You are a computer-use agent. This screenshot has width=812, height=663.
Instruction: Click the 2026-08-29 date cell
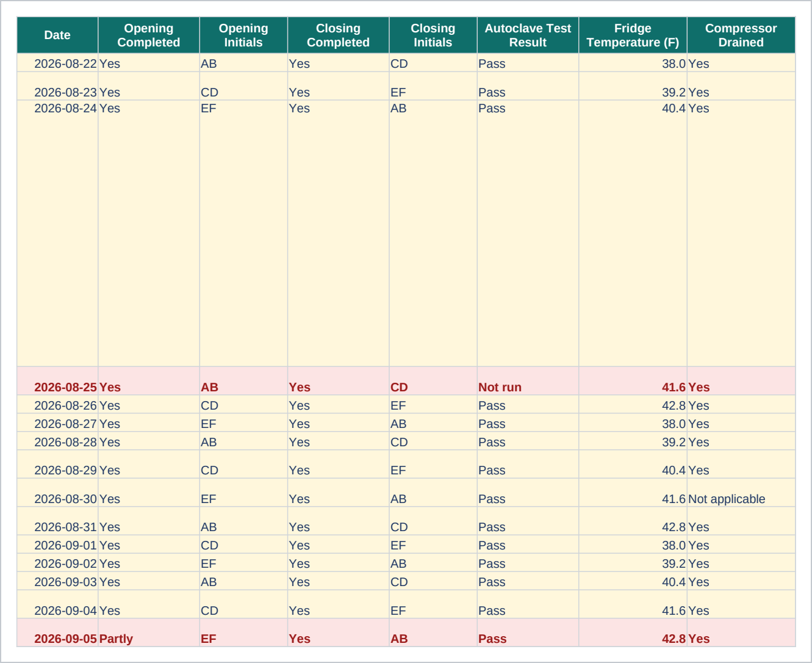[57, 464]
